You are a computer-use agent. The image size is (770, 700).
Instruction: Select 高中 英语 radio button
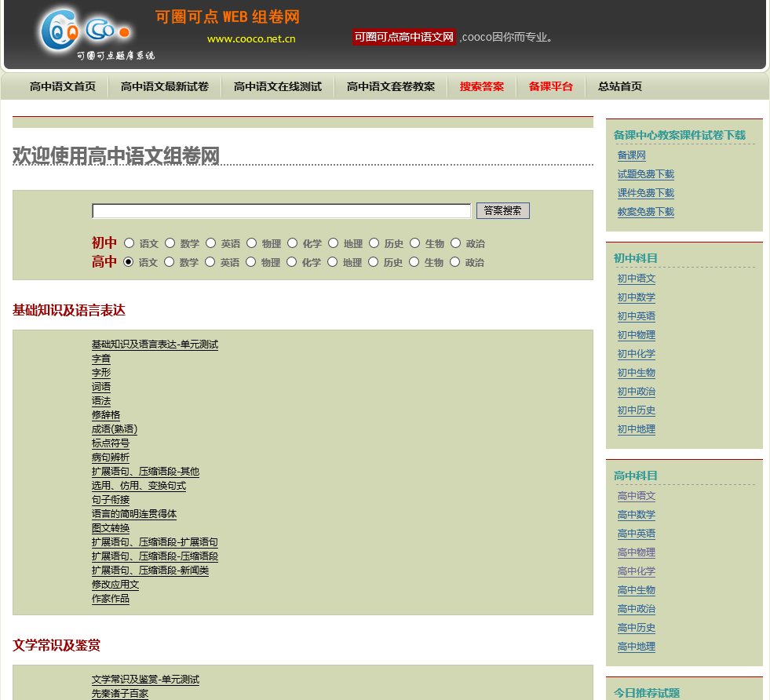[210, 261]
